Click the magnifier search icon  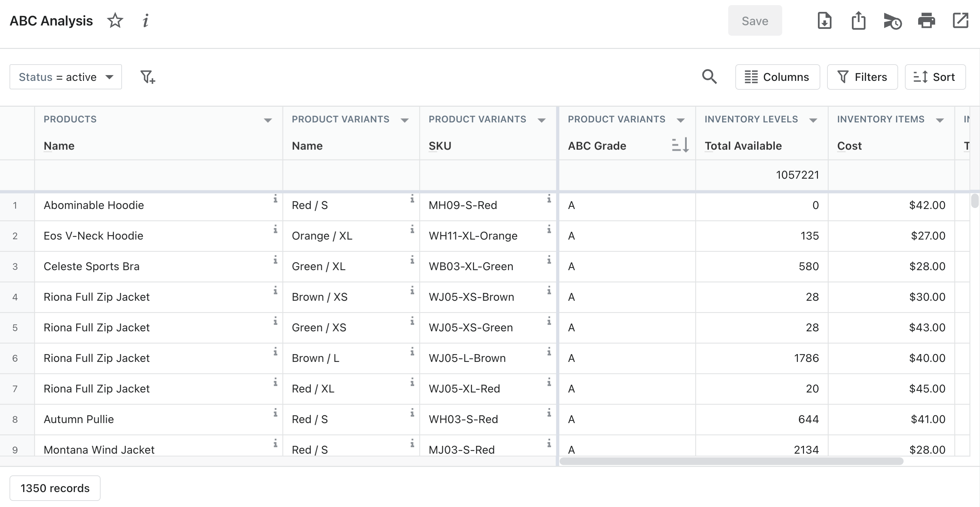click(x=709, y=77)
